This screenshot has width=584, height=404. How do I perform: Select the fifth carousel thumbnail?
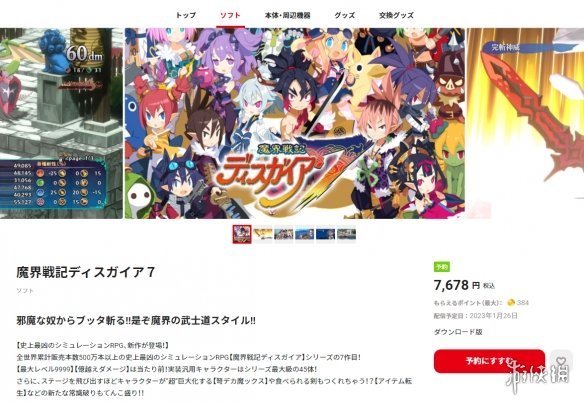click(x=326, y=234)
